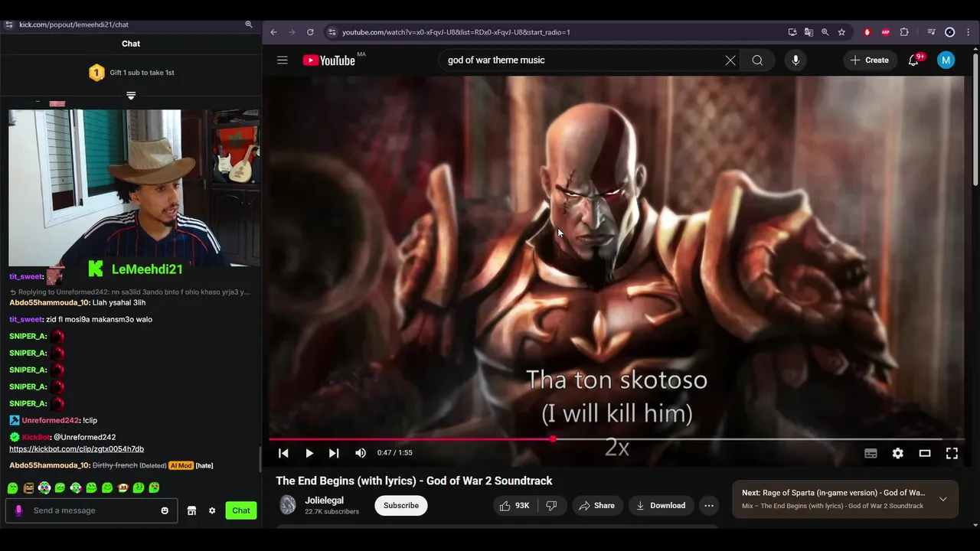
Task: Click the chat voice microphone icon
Action: (19, 510)
